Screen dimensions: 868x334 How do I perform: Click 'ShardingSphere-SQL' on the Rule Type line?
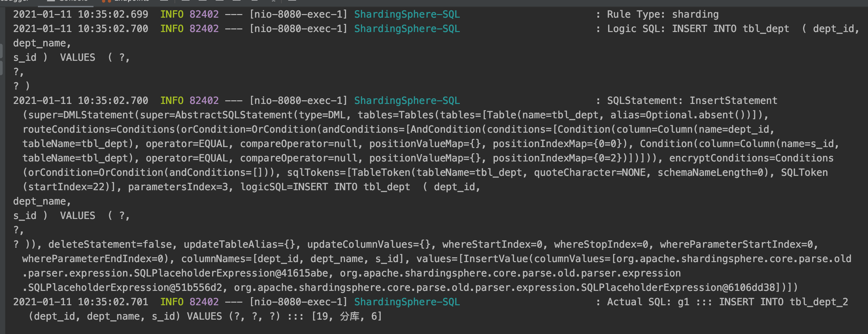(x=407, y=14)
